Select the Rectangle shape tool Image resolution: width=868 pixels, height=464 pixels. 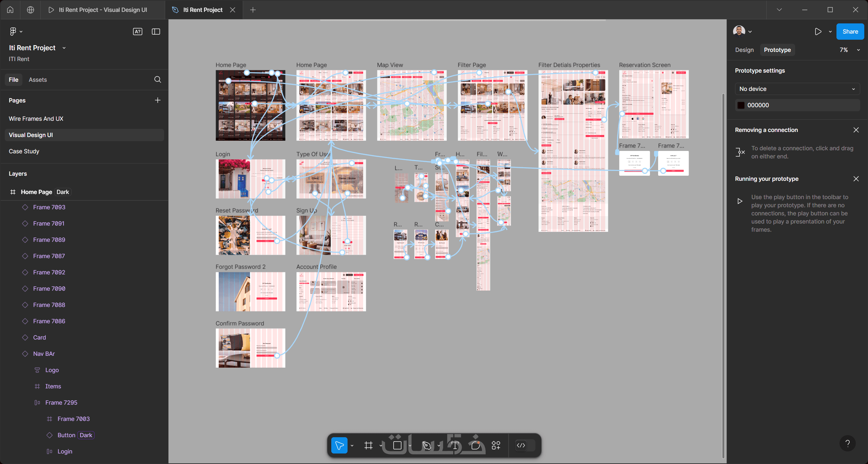pos(397,445)
